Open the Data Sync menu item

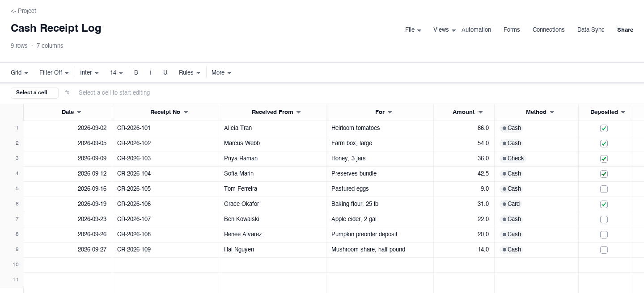pos(591,29)
